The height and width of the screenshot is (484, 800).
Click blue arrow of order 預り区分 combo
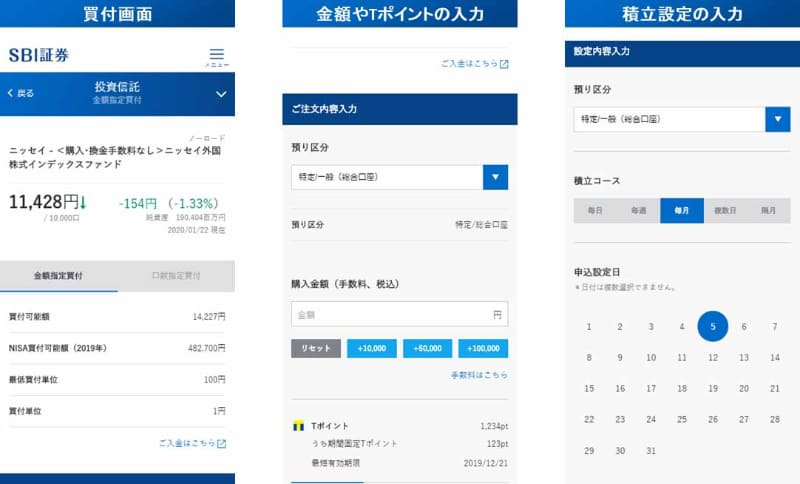click(495, 177)
